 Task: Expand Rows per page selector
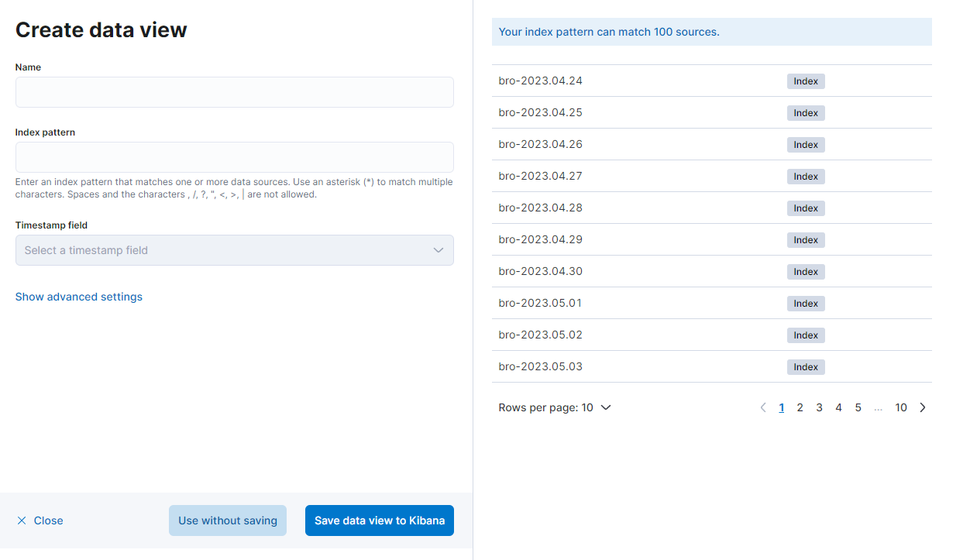pos(555,407)
